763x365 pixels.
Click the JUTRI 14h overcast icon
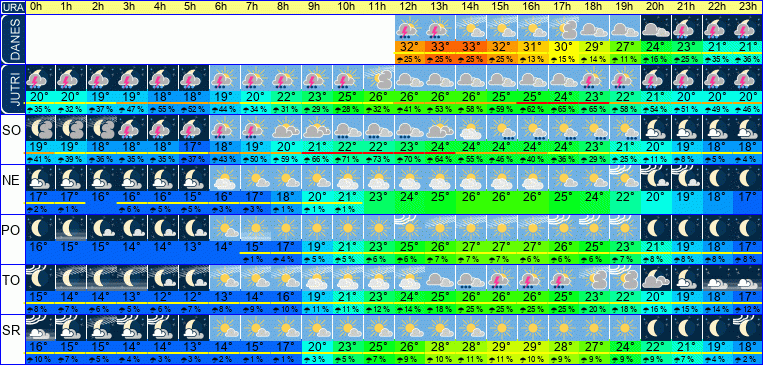471,78
